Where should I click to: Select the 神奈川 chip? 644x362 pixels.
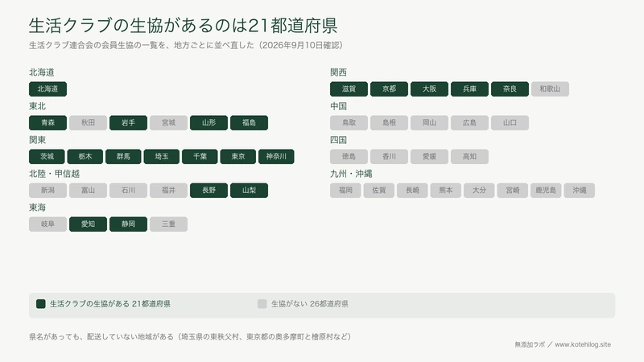pos(276,156)
